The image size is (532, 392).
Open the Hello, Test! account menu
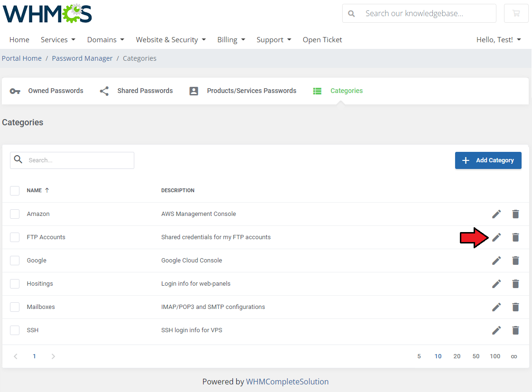point(498,40)
